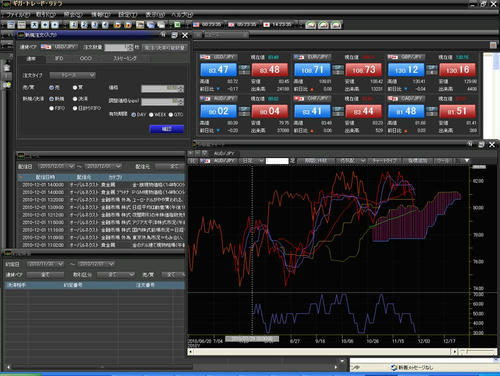Open the order type dropdown
The width and height of the screenshot is (500, 376).
click(73, 75)
